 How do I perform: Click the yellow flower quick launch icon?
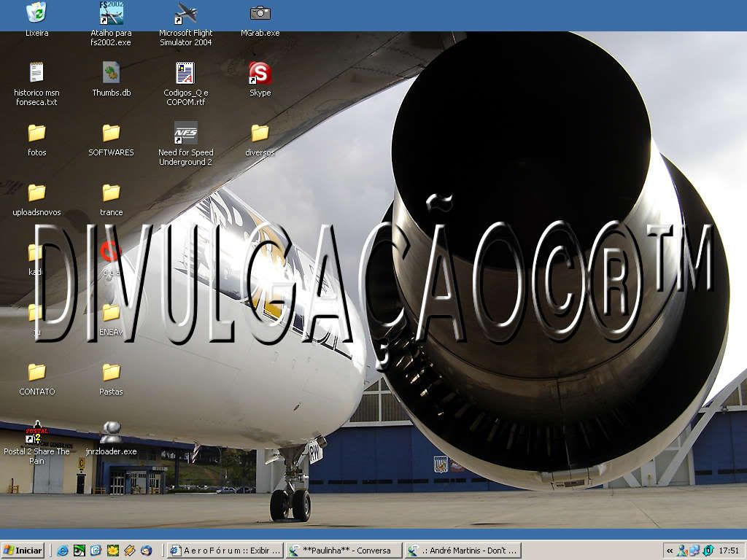pyautogui.click(x=113, y=551)
